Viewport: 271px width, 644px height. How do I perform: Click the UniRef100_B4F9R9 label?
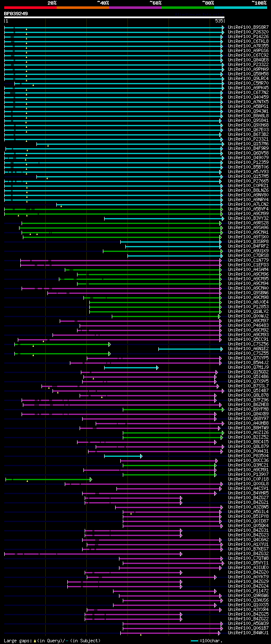248,148
